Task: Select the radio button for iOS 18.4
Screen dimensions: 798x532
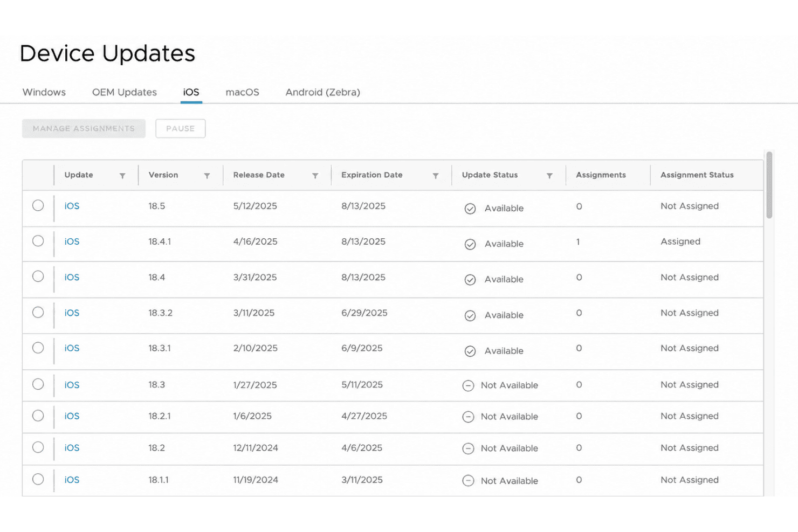Action: [38, 277]
